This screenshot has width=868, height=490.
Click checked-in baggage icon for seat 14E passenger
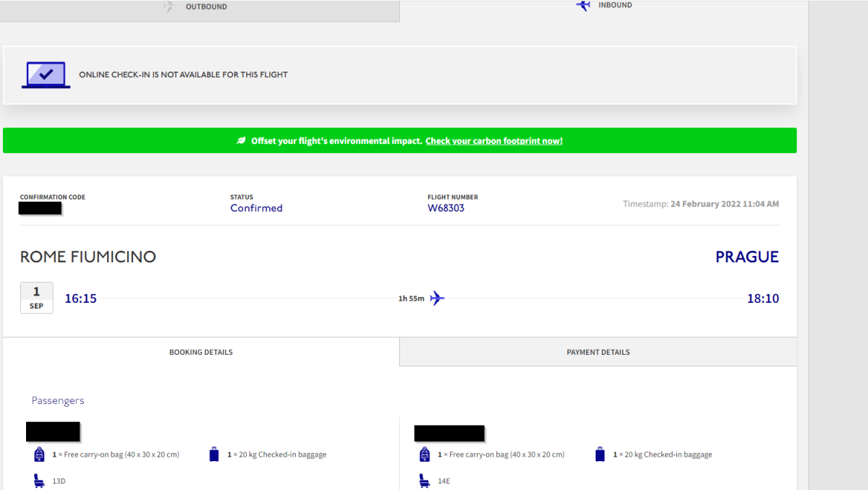(600, 455)
